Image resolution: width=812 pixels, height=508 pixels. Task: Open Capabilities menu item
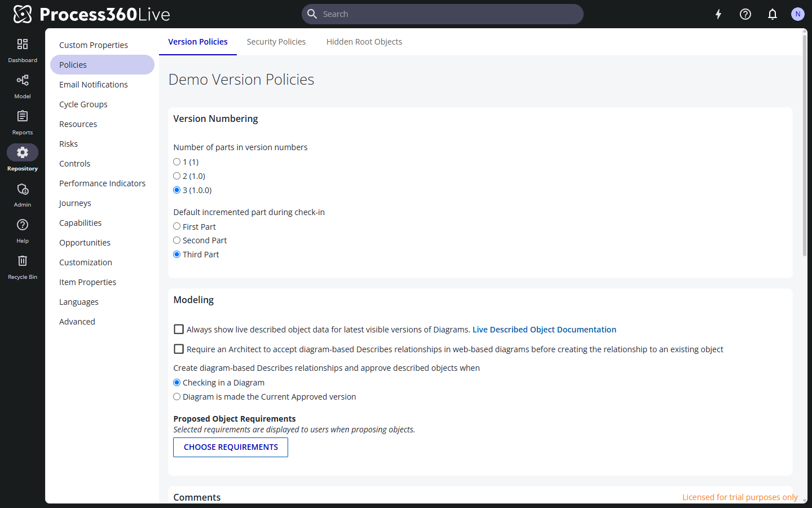(102, 223)
